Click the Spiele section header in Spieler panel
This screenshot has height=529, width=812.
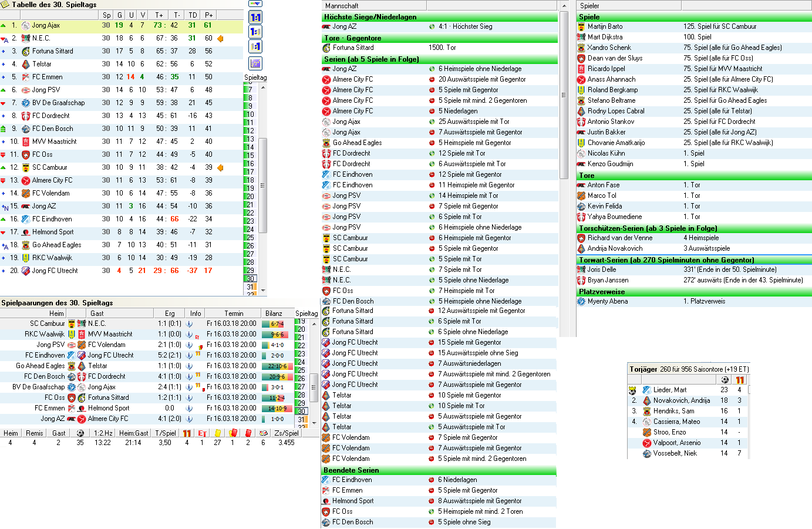point(694,17)
